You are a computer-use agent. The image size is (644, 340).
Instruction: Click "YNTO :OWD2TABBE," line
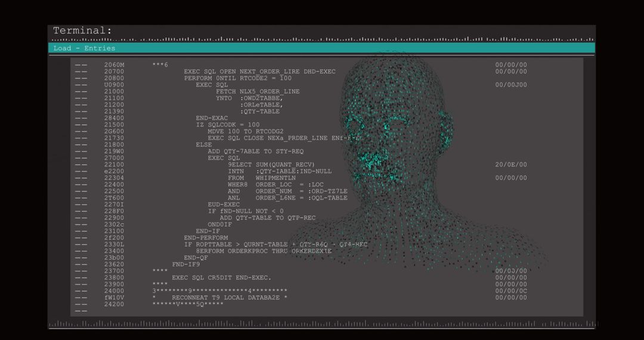click(250, 98)
